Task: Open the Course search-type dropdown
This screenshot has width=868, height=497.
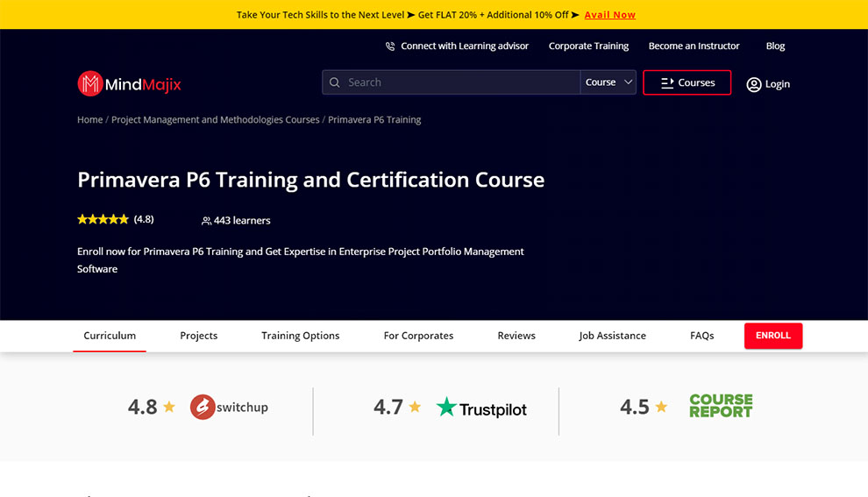Action: click(x=608, y=82)
